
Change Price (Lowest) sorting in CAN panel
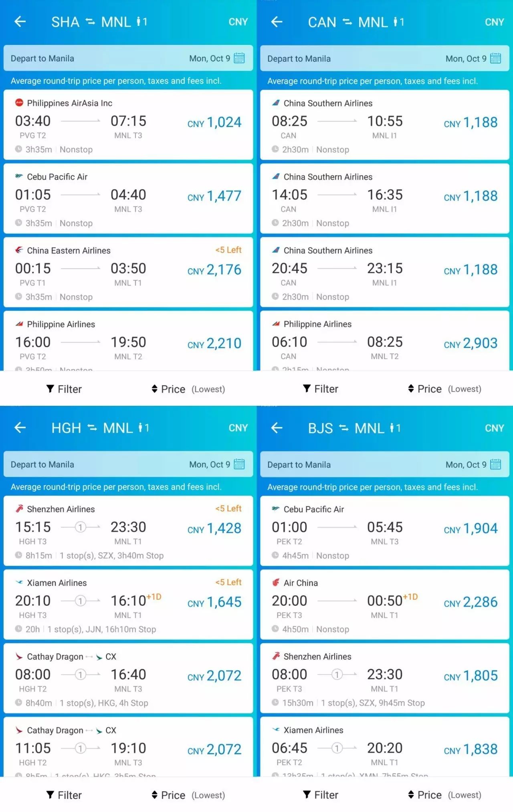click(x=445, y=389)
